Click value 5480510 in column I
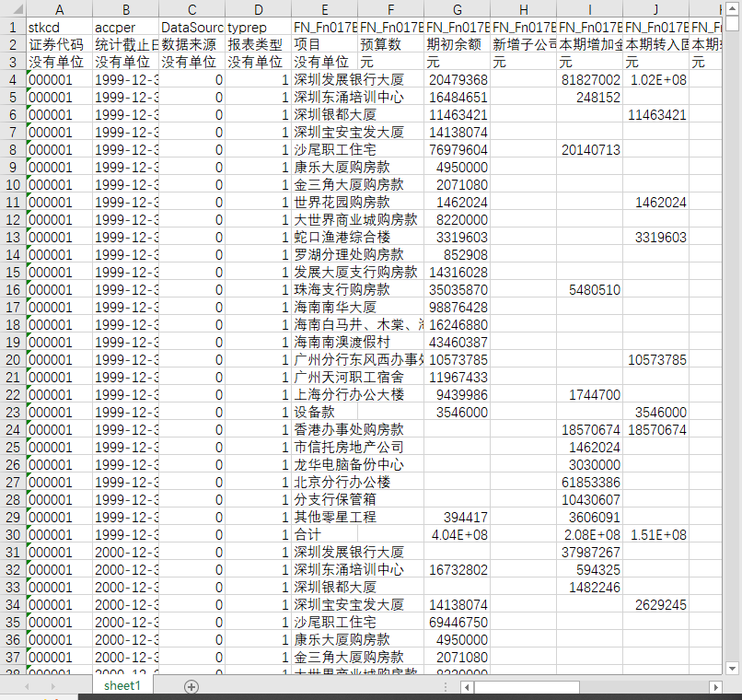Viewport: 742px width, 700px height. point(589,289)
